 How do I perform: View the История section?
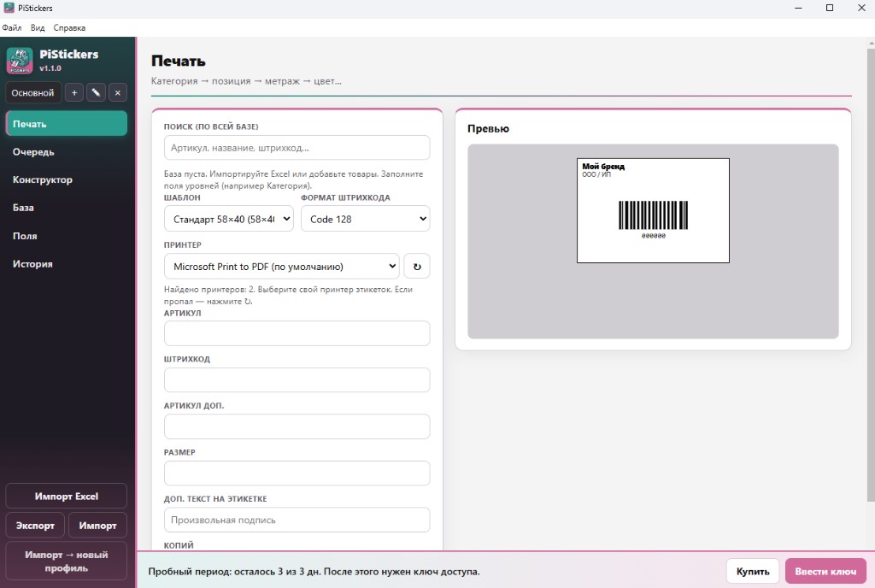67,264
